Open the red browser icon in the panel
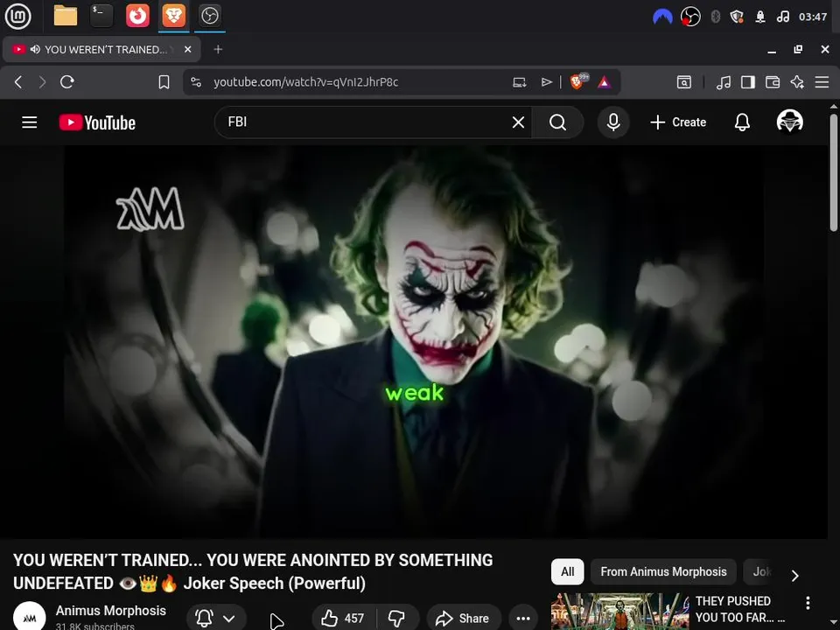Screen dimensions: 840x630 (x=137, y=16)
